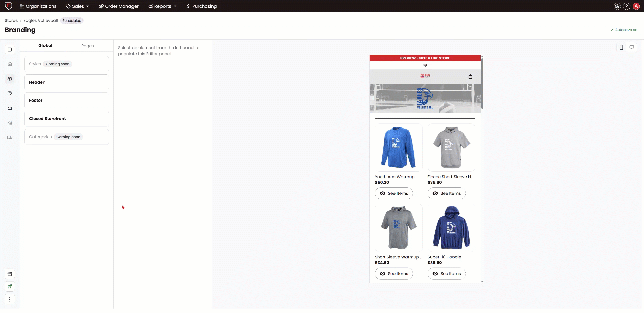The height and width of the screenshot is (313, 644).
Task: Open the analytics chart icon in the sidebar
Action: point(10,123)
